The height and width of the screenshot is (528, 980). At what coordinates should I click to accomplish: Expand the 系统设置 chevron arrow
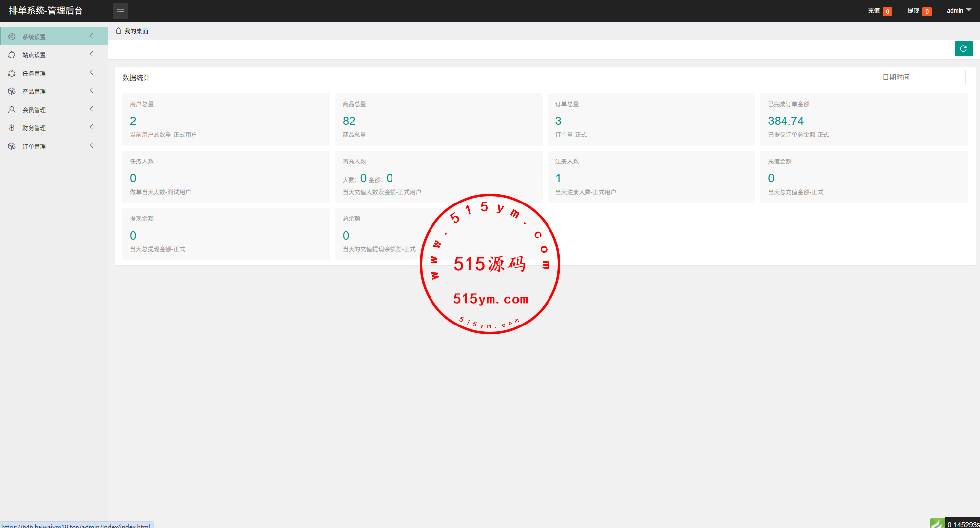pos(91,36)
